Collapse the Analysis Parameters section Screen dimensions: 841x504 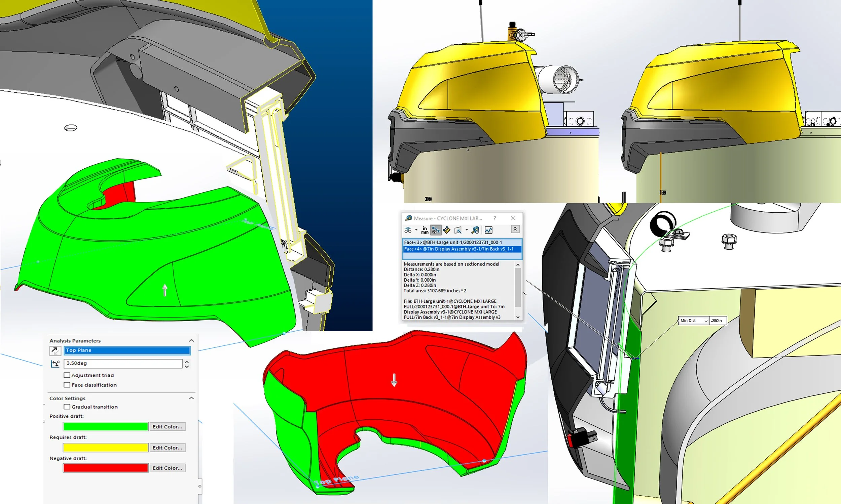(191, 341)
